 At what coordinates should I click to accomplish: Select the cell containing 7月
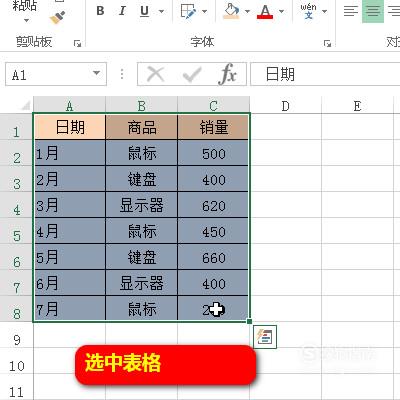click(70, 309)
